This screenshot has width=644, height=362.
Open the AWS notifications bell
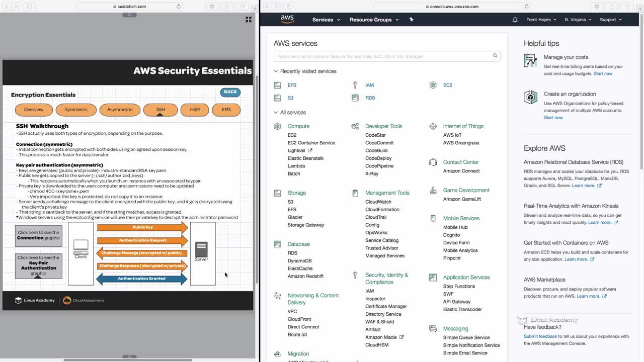[x=515, y=20]
